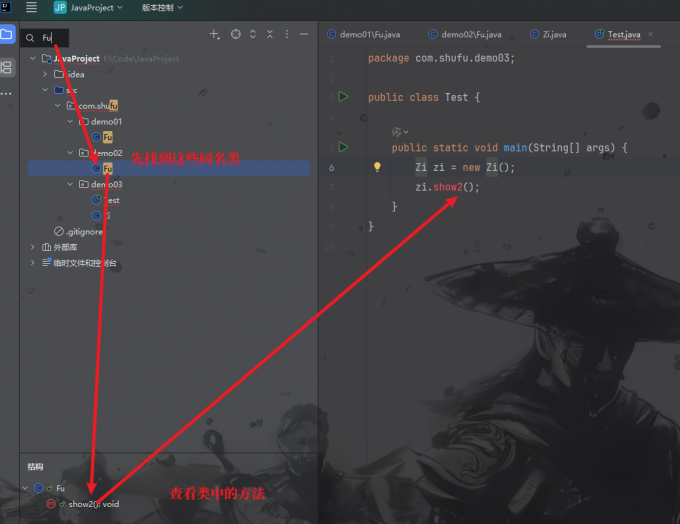This screenshot has width=680, height=524.
Task: Open the Structure tool window icon
Action: (x=7, y=67)
